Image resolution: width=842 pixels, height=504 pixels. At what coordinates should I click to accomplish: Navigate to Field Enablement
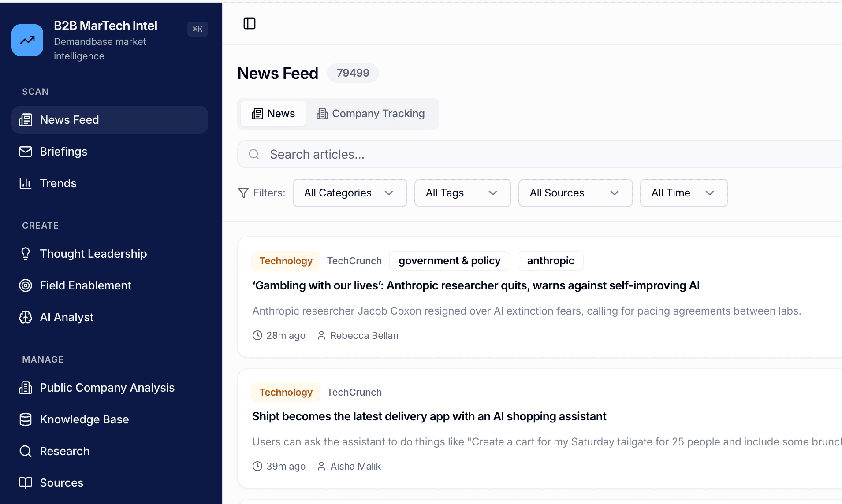[x=110, y=285]
